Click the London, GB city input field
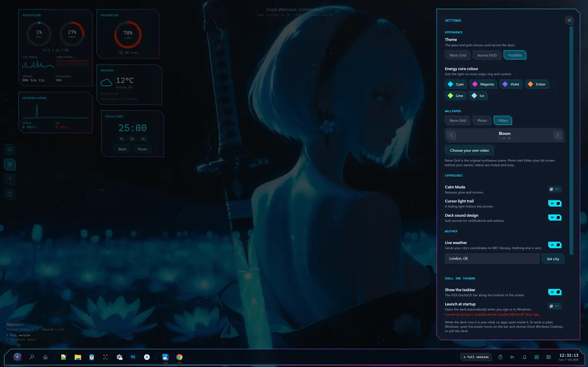 (492, 259)
